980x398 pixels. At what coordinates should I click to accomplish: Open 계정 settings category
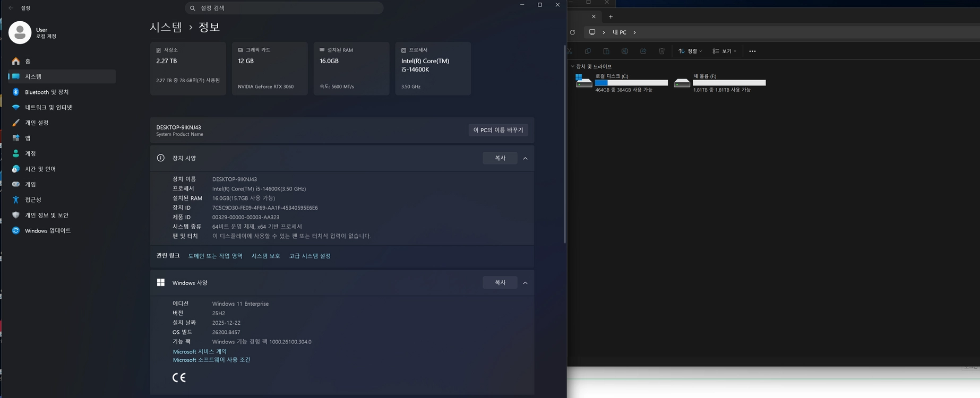pyautogui.click(x=62, y=153)
